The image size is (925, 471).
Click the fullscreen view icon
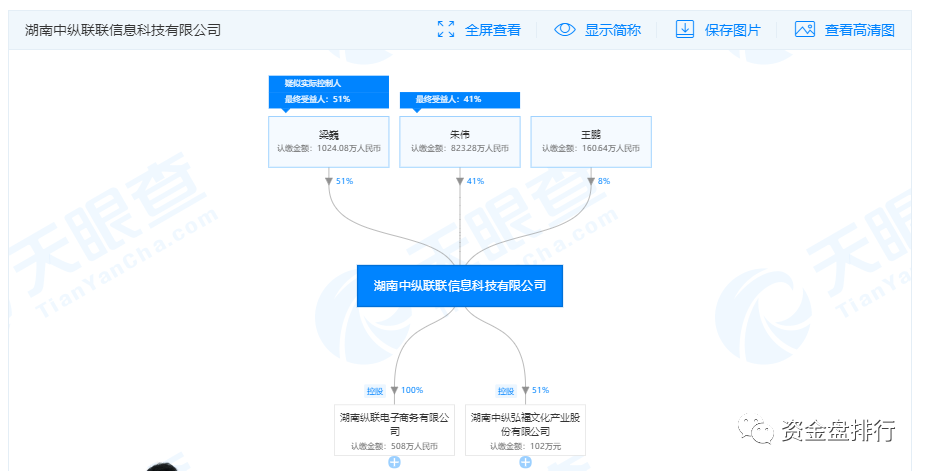(x=446, y=30)
